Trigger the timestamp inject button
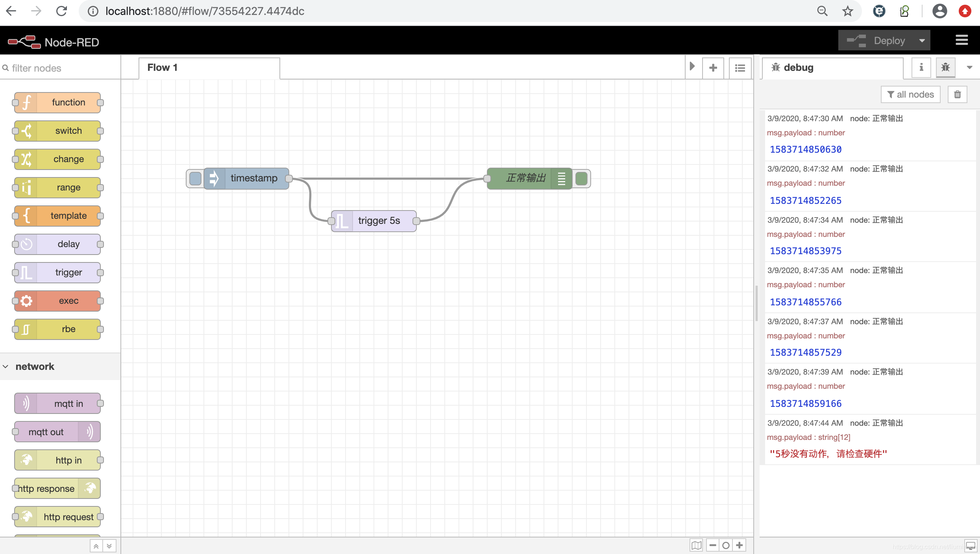This screenshot has height=554, width=980. point(195,178)
